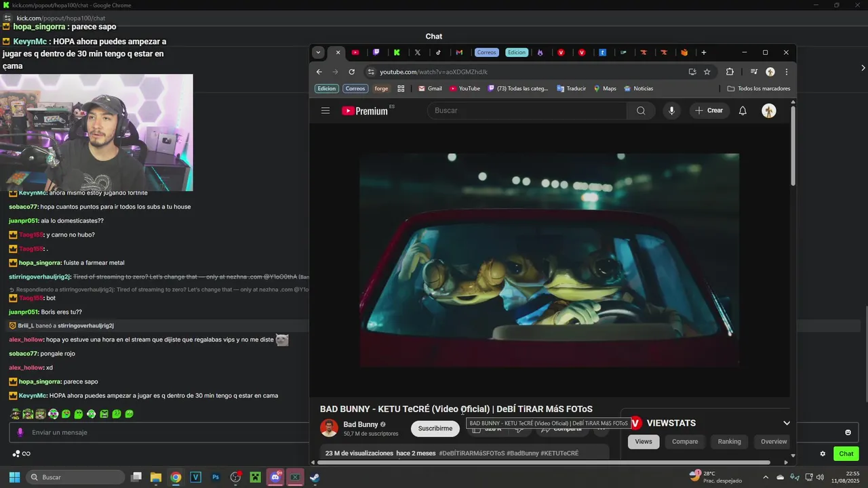Click the YouTube horizontal scrollbar
The image size is (868, 488).
tap(543, 463)
